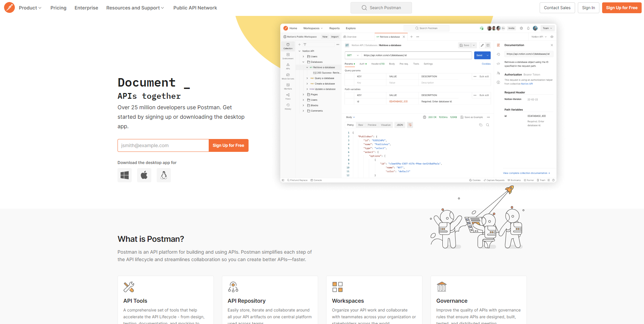Viewport: 644px width, 324px height.
Task: Click the Explore menu in the app preview
Action: coord(351,28)
